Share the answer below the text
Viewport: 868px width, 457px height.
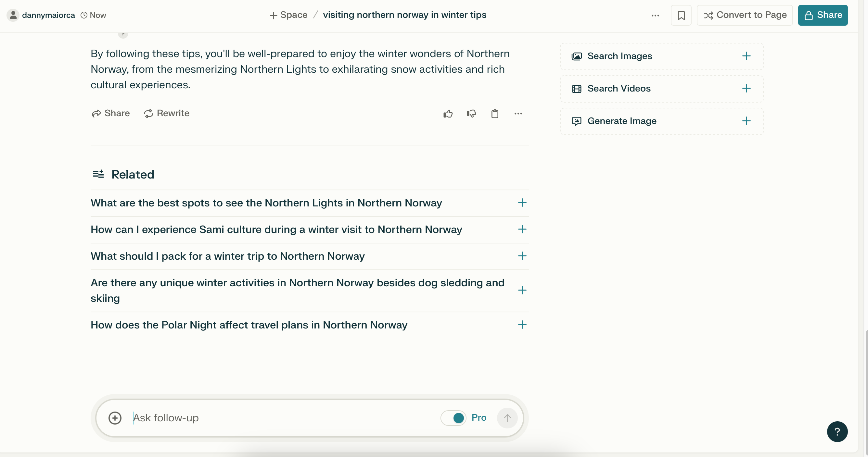pos(110,113)
